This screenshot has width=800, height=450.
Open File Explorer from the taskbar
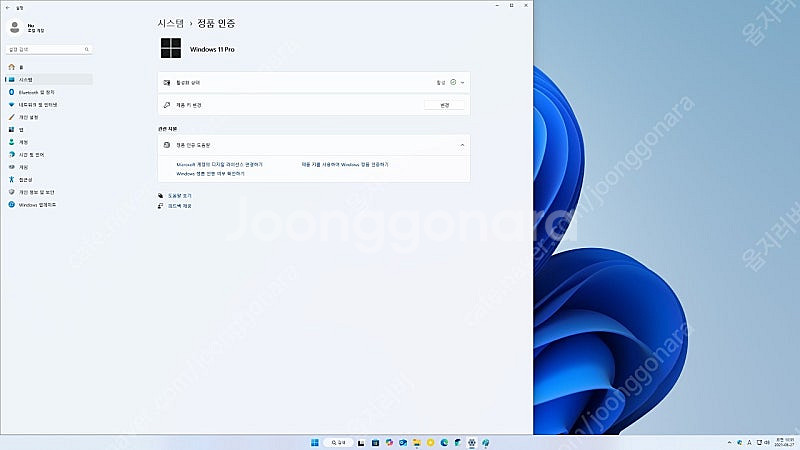coord(417,442)
